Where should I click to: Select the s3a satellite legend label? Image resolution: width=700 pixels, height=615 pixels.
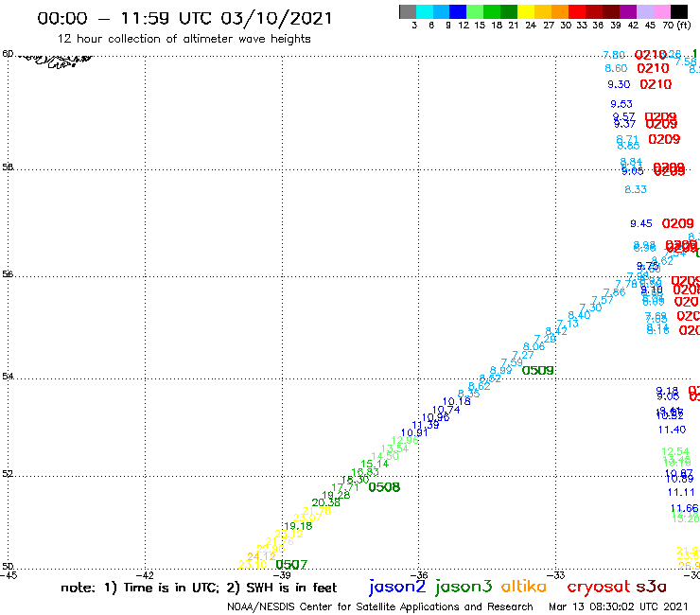point(651,587)
